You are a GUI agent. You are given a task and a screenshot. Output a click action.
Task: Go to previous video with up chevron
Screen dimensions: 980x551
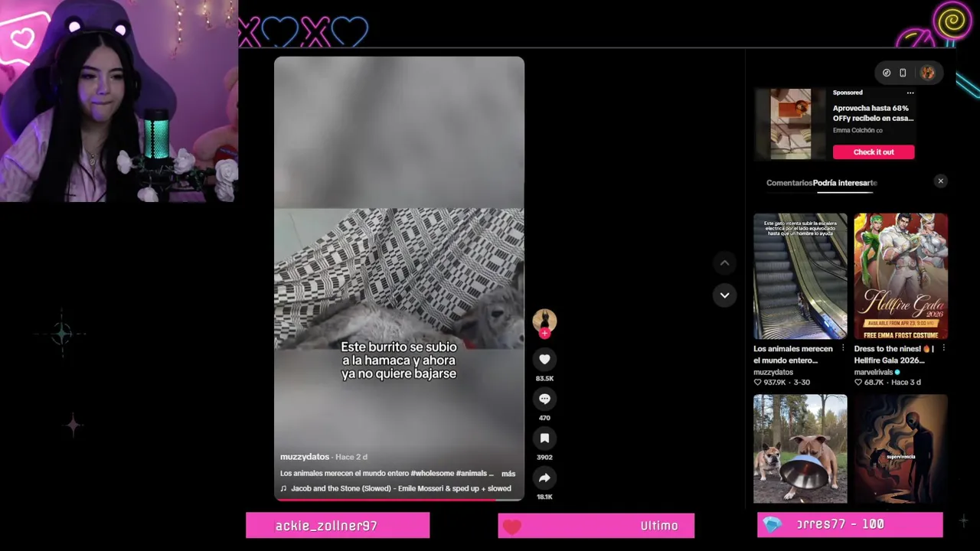click(724, 263)
